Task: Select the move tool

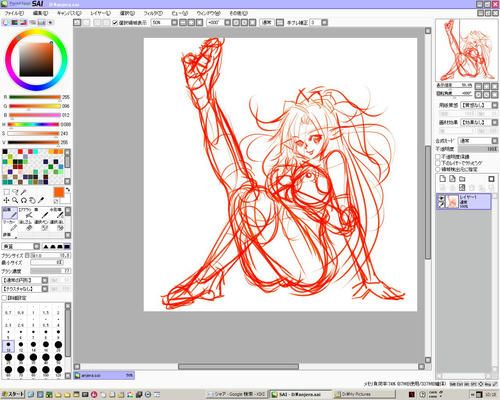Action: (x=6, y=200)
